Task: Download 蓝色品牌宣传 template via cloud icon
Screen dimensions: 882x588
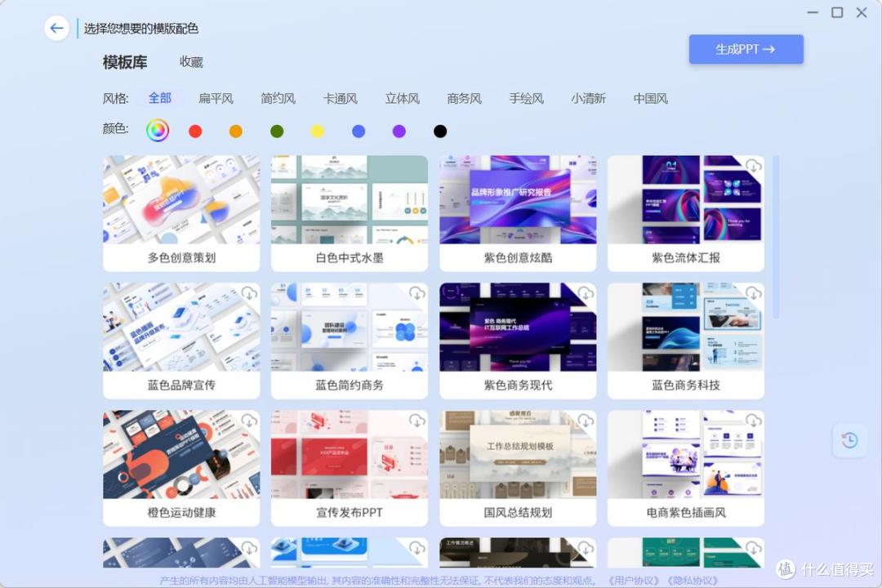Action: (x=249, y=293)
